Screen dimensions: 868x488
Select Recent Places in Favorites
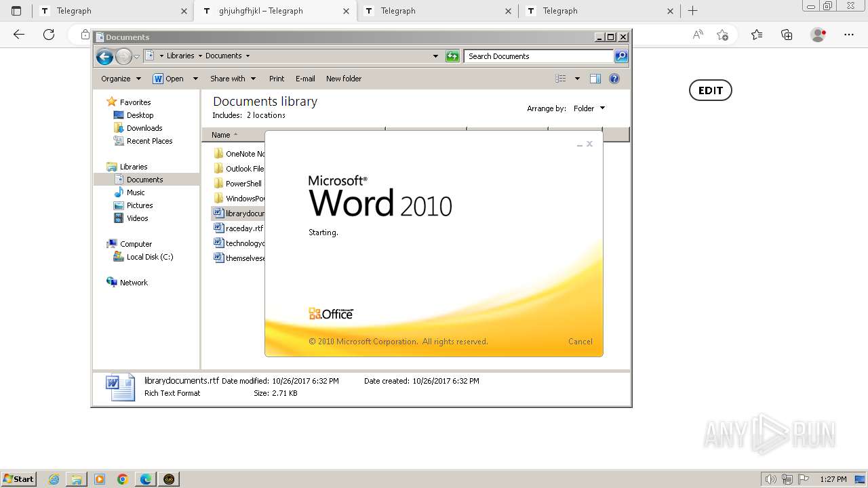click(149, 141)
